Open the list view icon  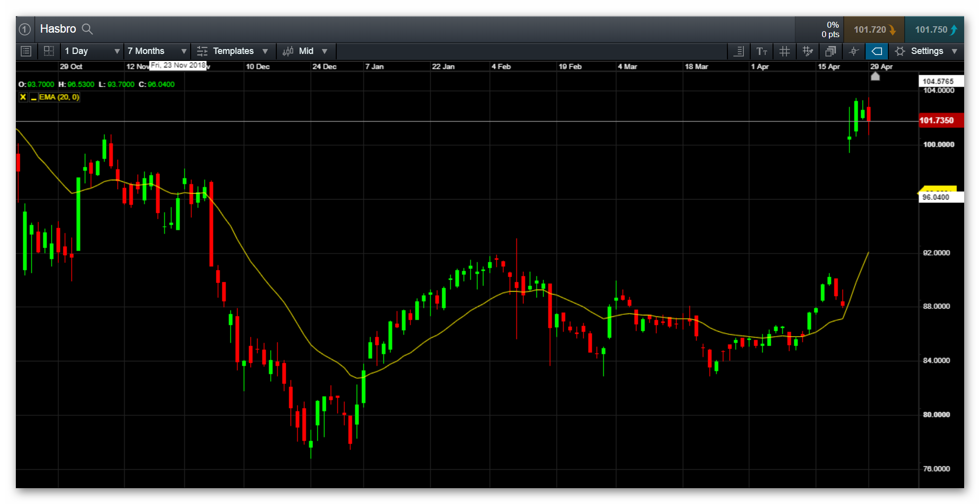(26, 51)
